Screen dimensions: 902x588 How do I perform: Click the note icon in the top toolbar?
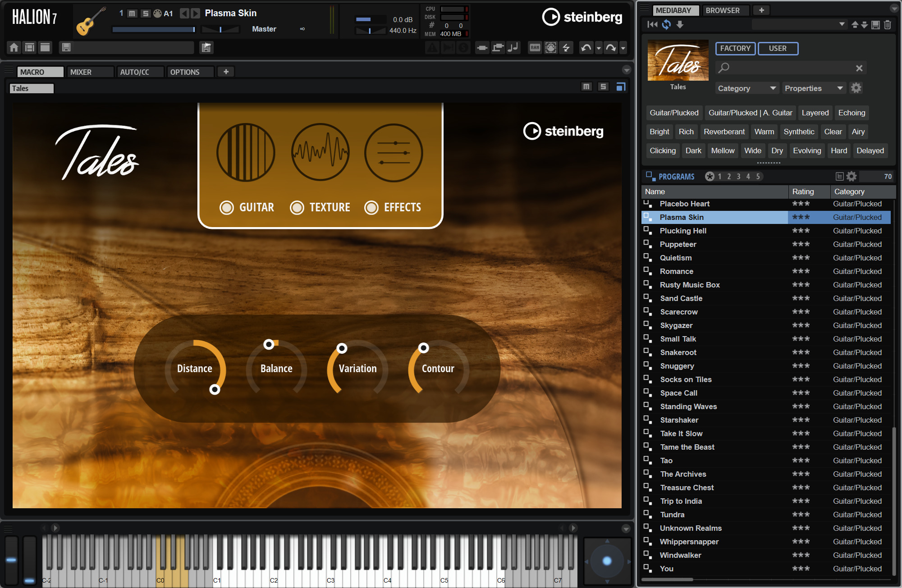click(513, 47)
